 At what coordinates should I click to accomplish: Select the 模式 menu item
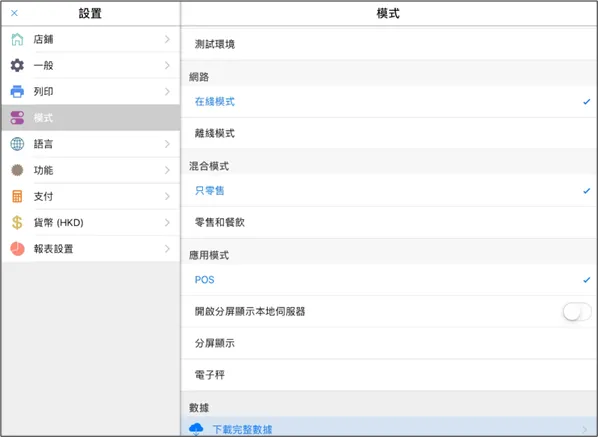click(91, 118)
